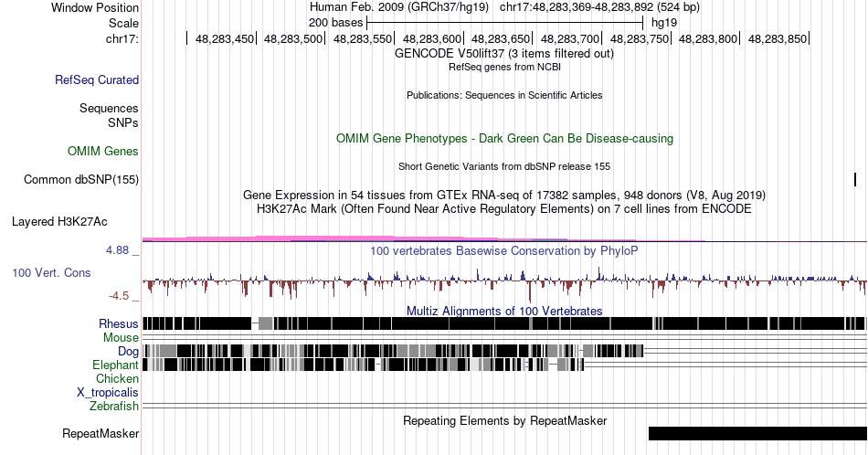Select the Rhesus alignment row label
Image resolution: width=868 pixels, height=455 pixels.
(119, 323)
